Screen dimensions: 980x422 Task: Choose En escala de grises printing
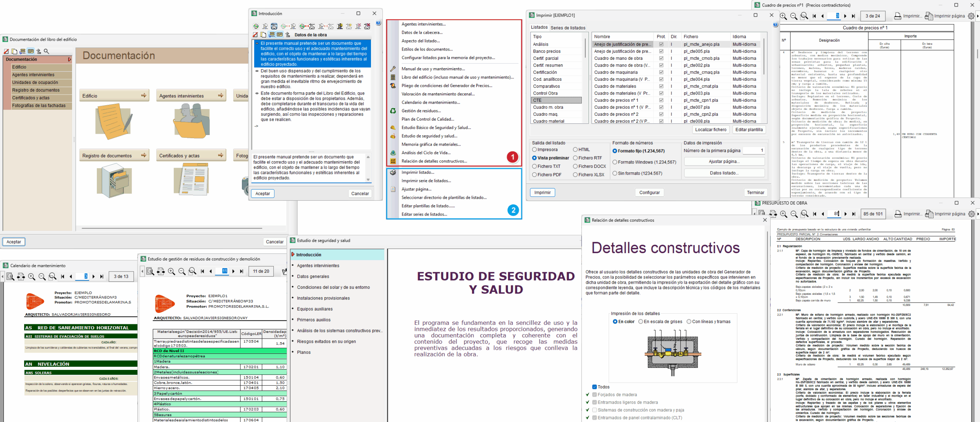tap(641, 322)
